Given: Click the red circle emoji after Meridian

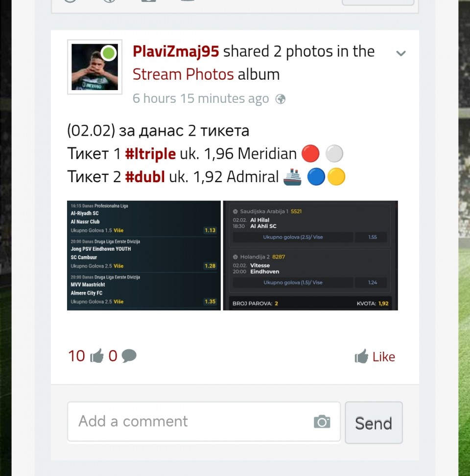Looking at the screenshot, I should 310,154.
